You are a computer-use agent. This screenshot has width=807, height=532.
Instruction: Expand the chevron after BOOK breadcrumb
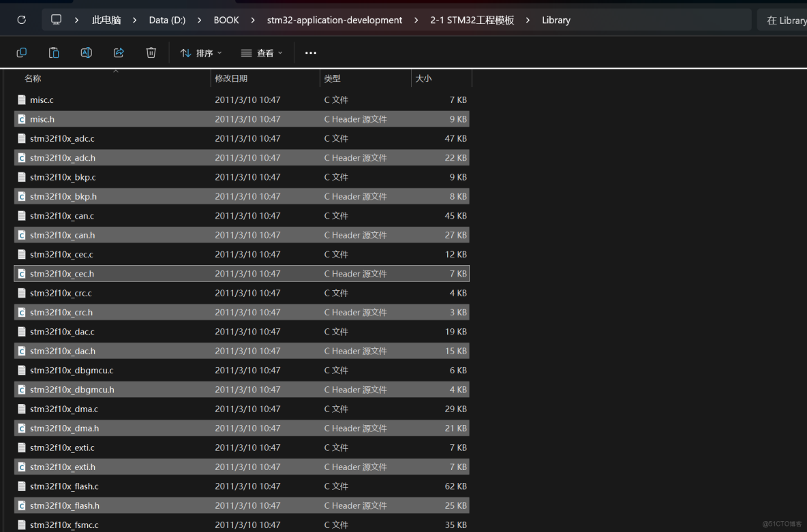point(253,20)
